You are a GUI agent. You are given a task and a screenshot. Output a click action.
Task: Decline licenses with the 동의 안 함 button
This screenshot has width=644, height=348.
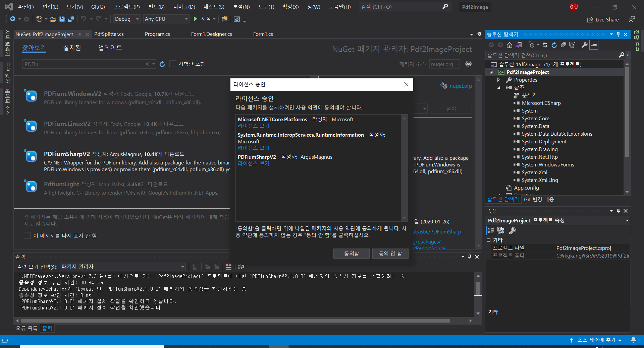(390, 254)
